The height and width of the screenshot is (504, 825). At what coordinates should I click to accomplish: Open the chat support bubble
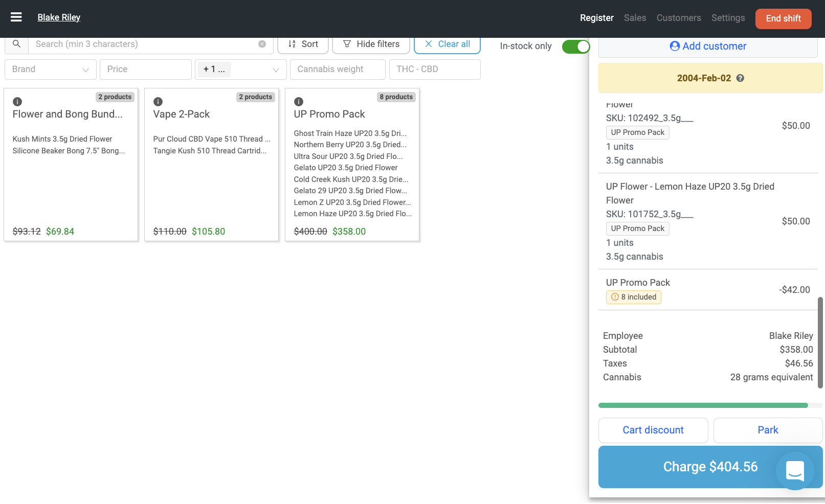tap(795, 470)
